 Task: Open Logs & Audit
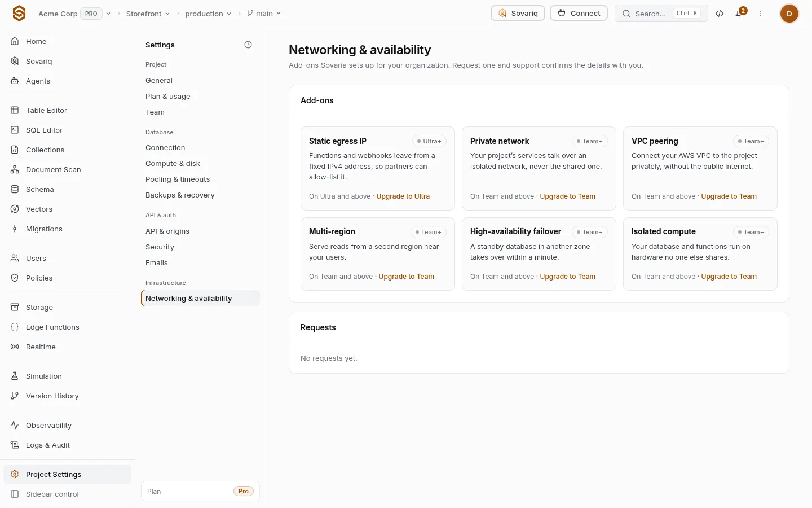pos(68,445)
